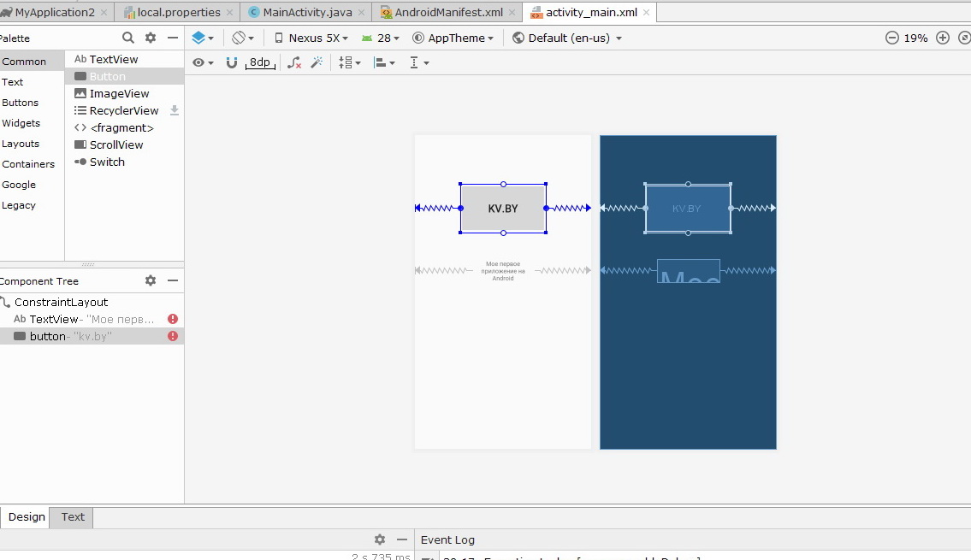Open the Default (en-us) locale dropdown
This screenshot has height=560, width=971.
tap(567, 38)
